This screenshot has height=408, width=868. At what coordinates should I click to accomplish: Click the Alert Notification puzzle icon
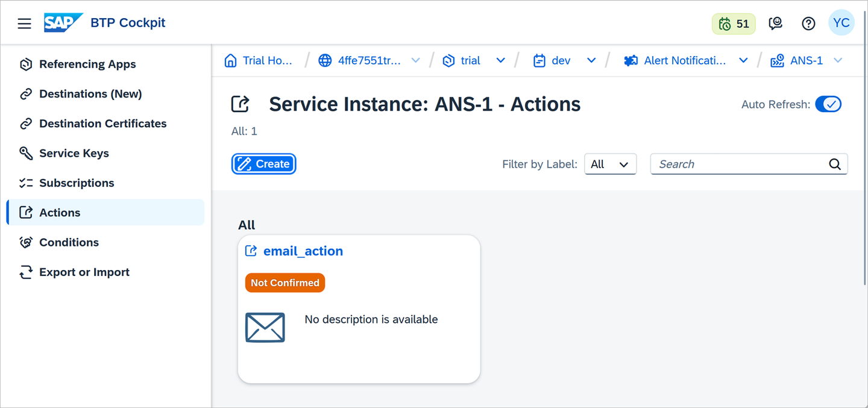[x=631, y=60]
